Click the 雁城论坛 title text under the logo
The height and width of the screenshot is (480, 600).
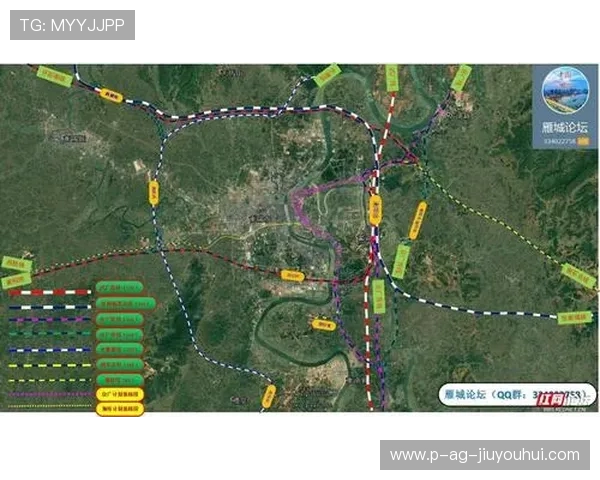tap(565, 127)
